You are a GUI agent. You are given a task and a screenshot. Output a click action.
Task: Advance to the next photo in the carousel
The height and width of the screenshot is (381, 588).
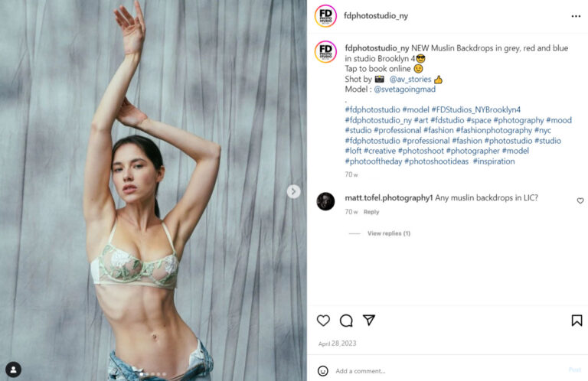click(294, 191)
